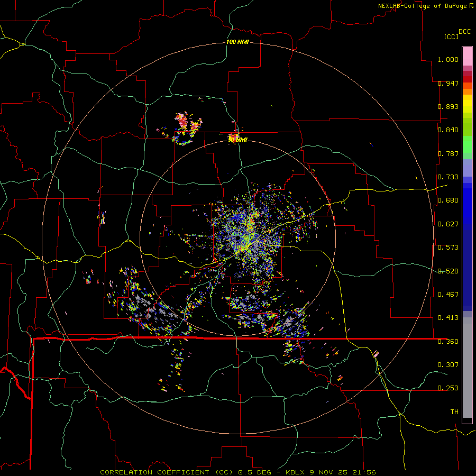Click the 0.520 legend value
This screenshot has width=476, height=476.
pyautogui.click(x=448, y=271)
